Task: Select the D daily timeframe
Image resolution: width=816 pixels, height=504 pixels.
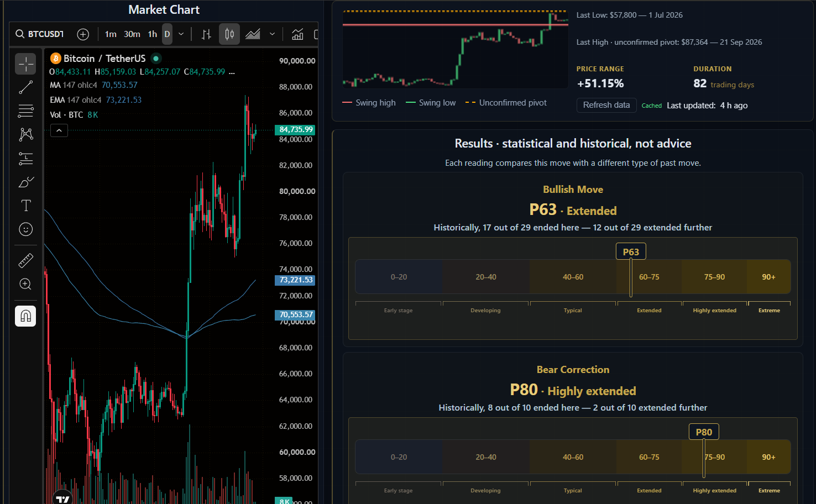Action: pos(167,34)
